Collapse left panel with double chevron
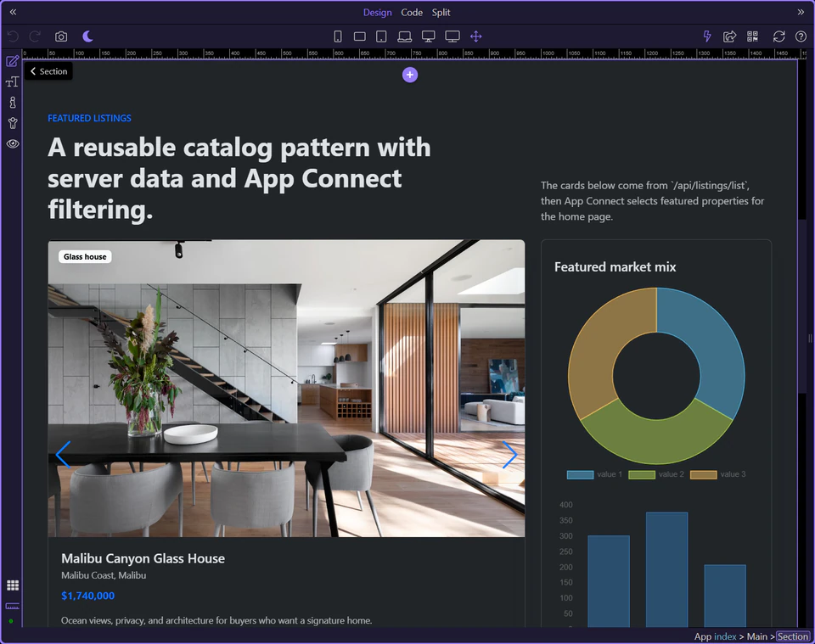Viewport: 815px width, 644px height. click(13, 12)
